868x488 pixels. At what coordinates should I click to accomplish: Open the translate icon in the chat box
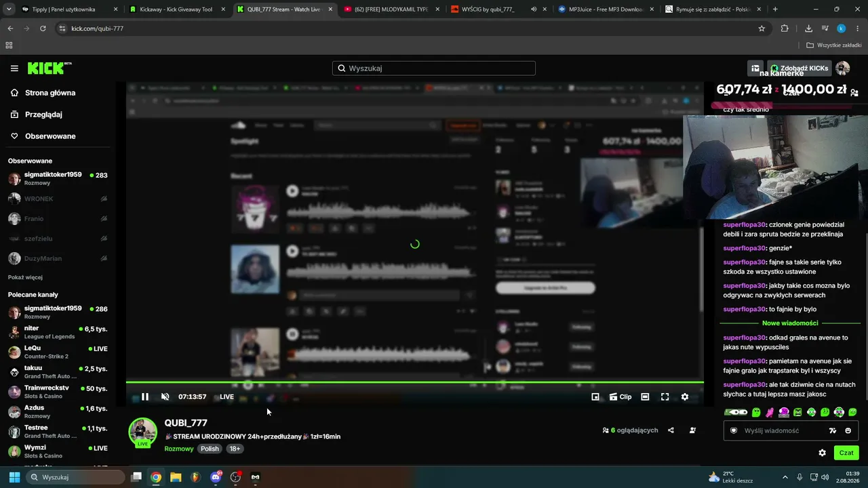(833, 430)
